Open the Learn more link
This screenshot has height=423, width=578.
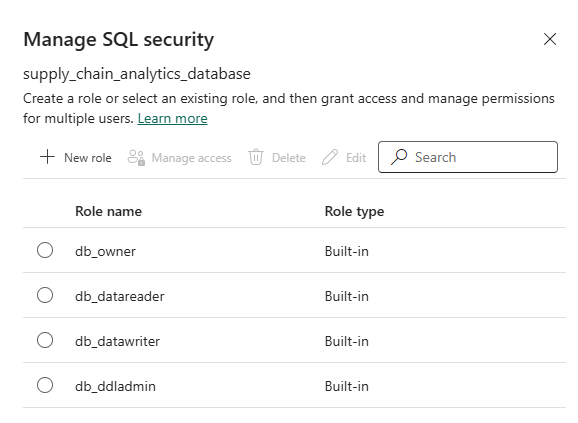point(173,119)
